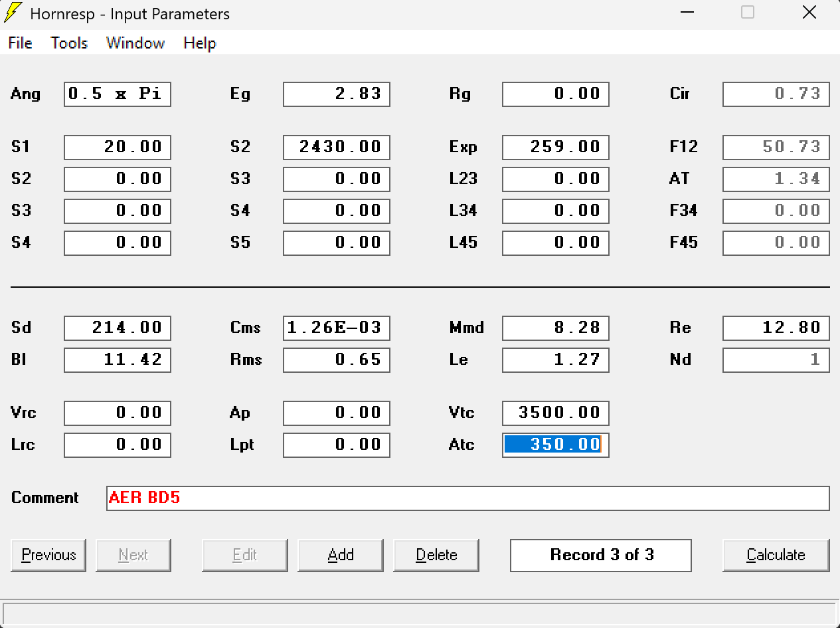Open the File menu
840x628 pixels.
[x=20, y=43]
